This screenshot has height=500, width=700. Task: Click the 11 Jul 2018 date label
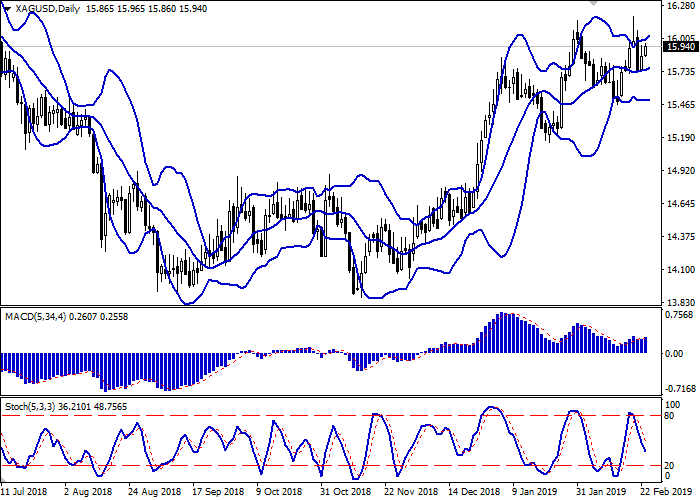pyautogui.click(x=25, y=492)
